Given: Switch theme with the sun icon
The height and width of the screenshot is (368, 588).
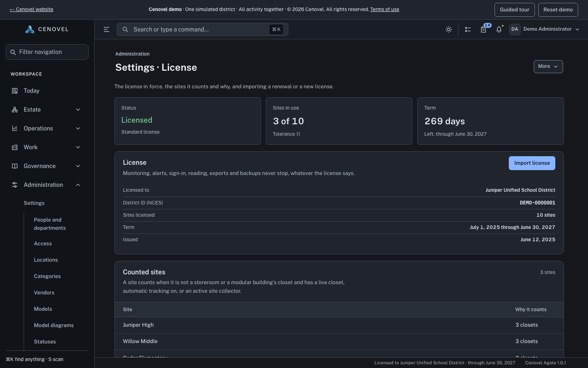Looking at the screenshot, I should pos(449,29).
